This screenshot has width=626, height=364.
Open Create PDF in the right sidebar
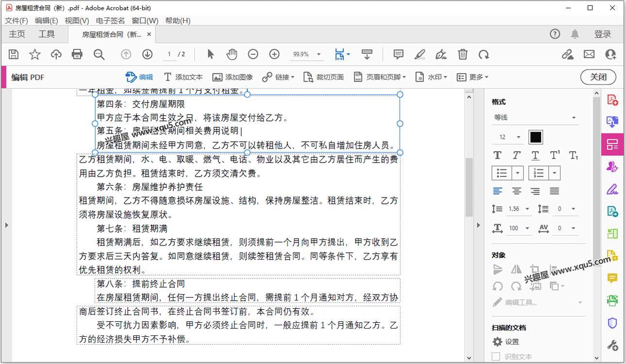(x=612, y=100)
